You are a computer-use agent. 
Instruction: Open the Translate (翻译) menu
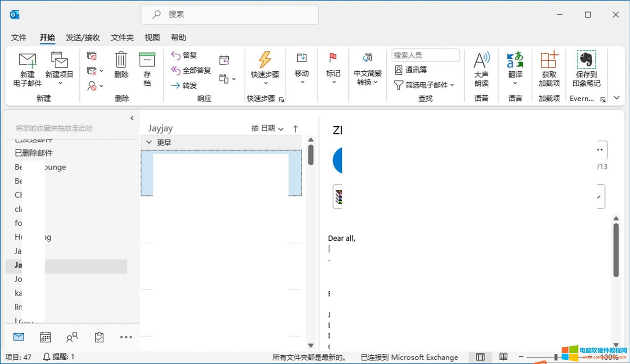[x=515, y=68]
